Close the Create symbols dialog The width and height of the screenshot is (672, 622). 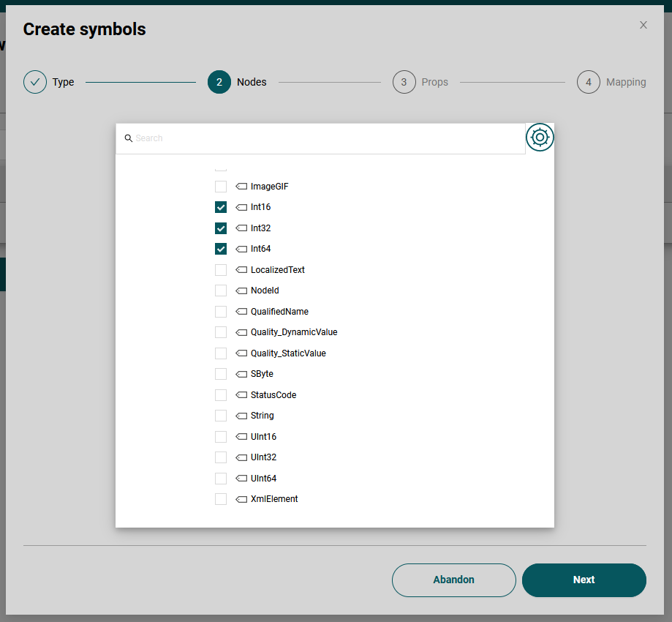click(643, 25)
